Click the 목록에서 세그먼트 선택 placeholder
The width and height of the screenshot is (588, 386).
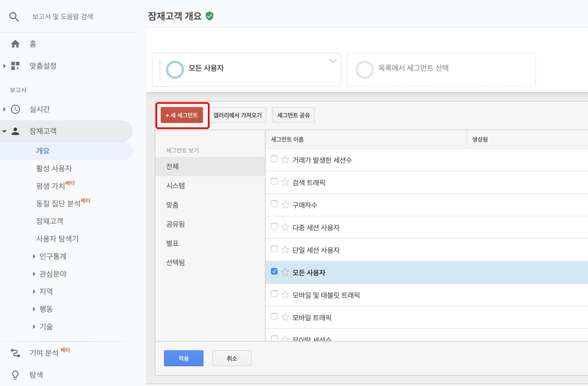(413, 68)
